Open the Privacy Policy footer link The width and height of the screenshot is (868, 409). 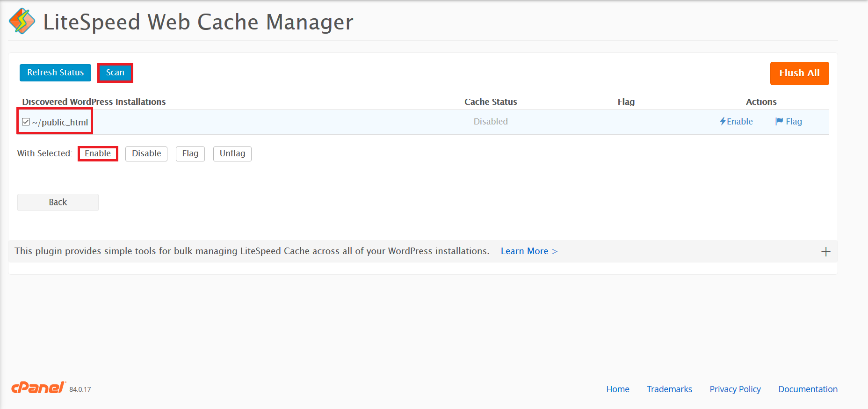[735, 389]
